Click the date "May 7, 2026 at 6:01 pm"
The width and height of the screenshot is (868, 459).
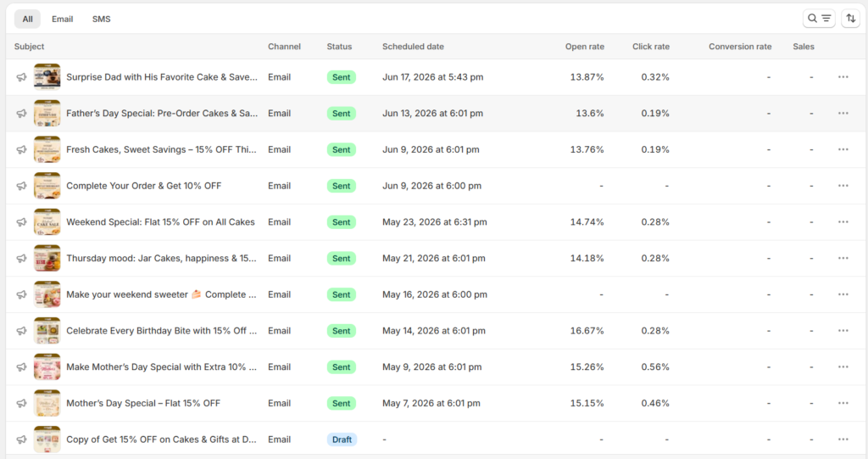pos(431,403)
